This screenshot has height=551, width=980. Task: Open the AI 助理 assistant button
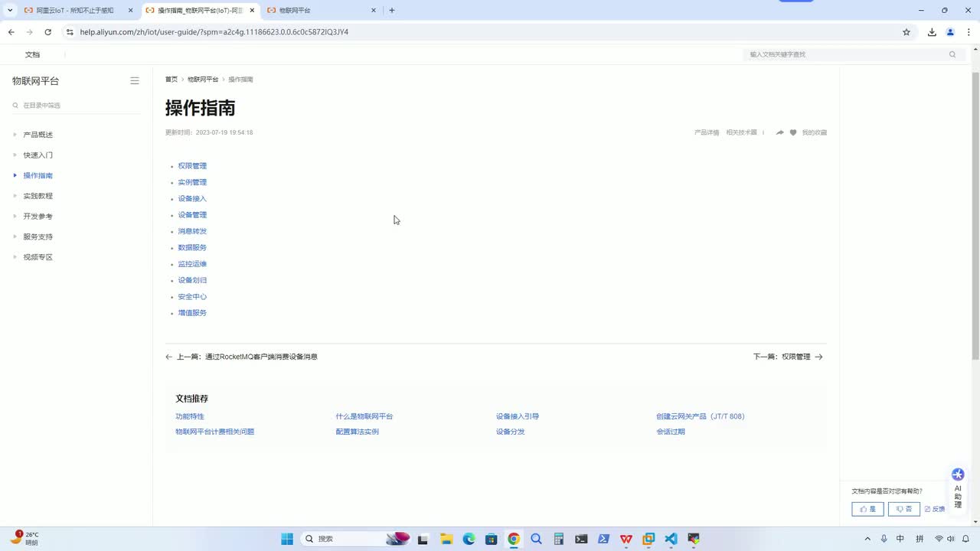point(958,489)
